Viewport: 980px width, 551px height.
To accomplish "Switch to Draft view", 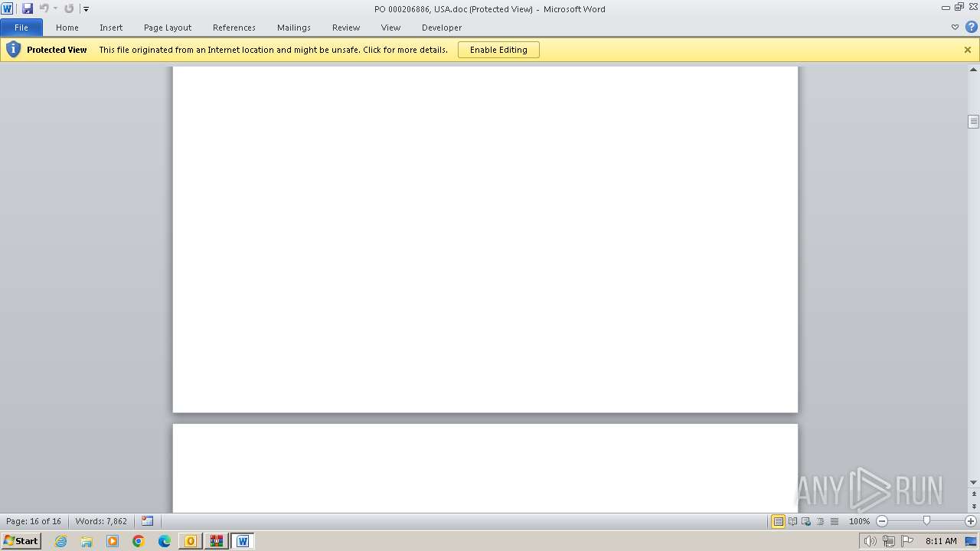I will pyautogui.click(x=834, y=521).
